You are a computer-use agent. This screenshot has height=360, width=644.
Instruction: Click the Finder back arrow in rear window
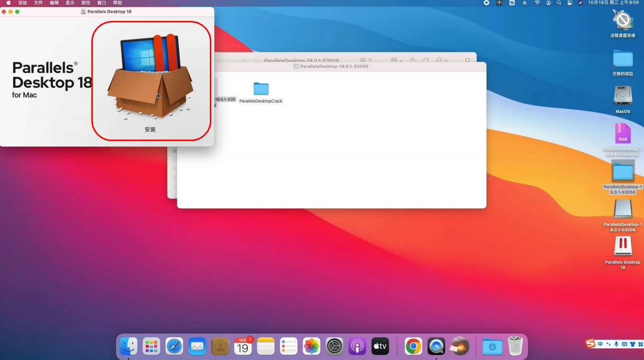(x=244, y=60)
